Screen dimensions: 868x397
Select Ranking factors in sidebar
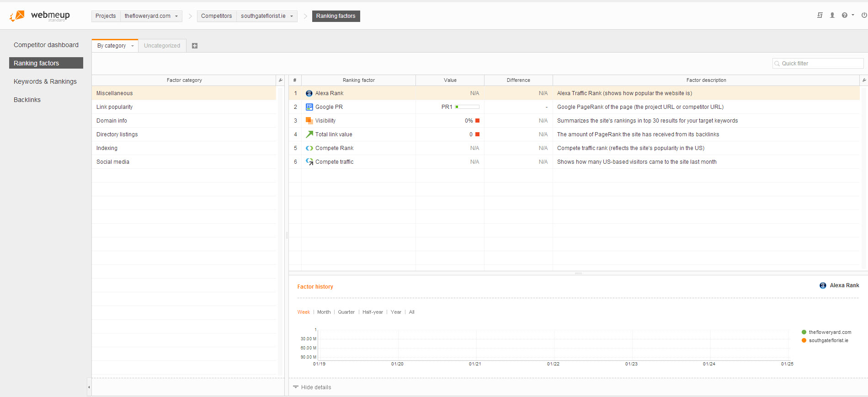46,63
